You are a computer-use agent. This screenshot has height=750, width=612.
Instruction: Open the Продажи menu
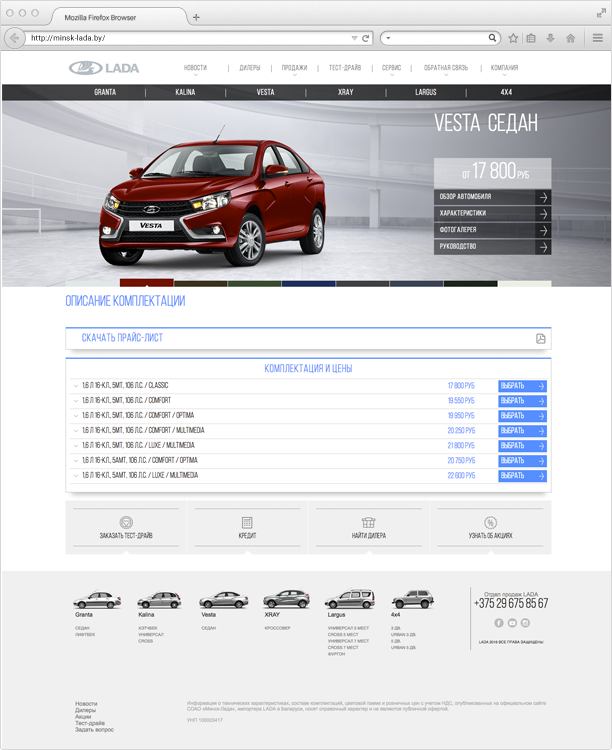click(x=294, y=68)
